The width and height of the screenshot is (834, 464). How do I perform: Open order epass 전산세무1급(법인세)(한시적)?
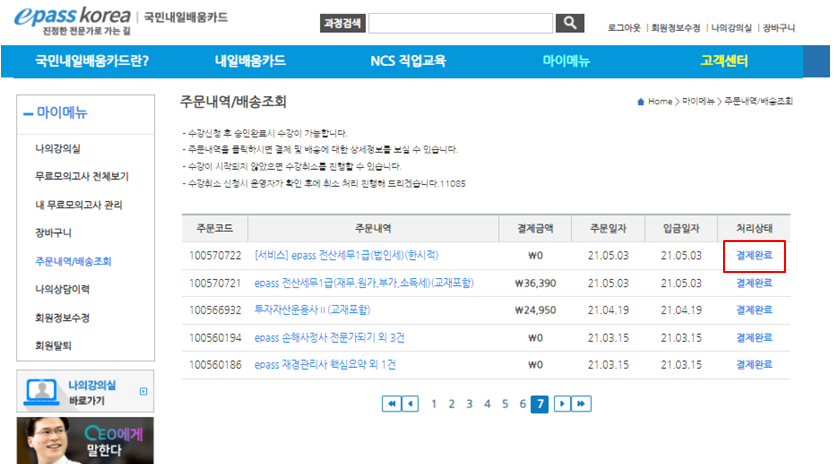[x=346, y=255]
